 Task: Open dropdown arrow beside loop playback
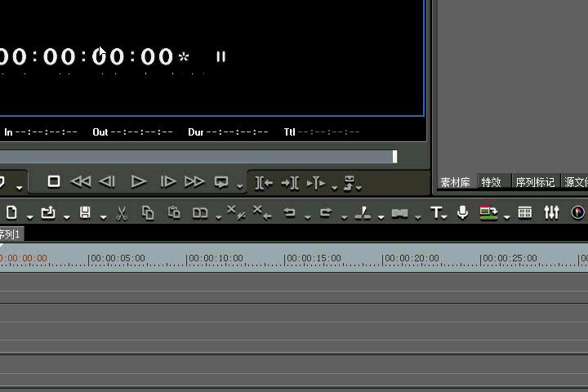[239, 185]
